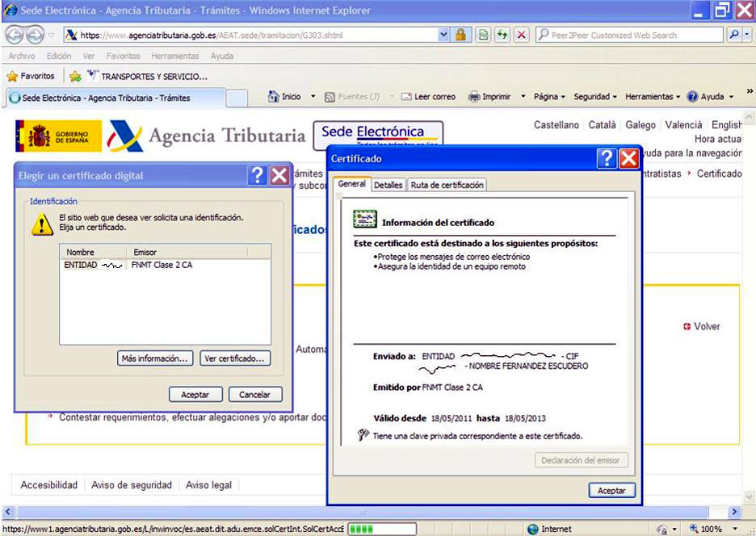Click the Aviso de seguridad link
Screen dimensions: 756x536
click(x=132, y=485)
